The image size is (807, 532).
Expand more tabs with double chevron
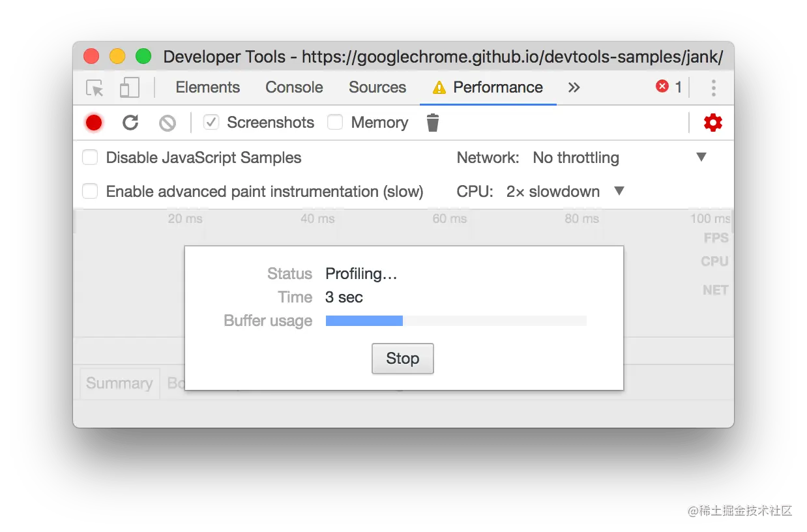574,87
